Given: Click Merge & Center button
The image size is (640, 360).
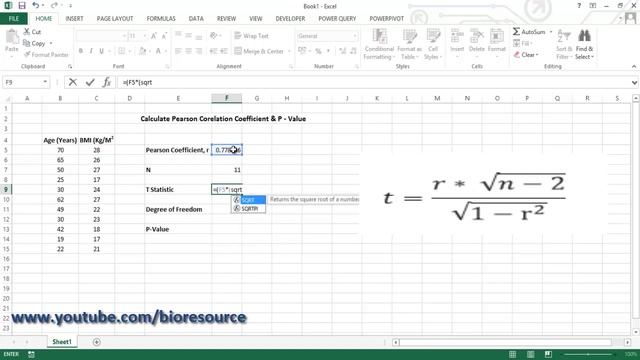Looking at the screenshot, I should tap(259, 51).
